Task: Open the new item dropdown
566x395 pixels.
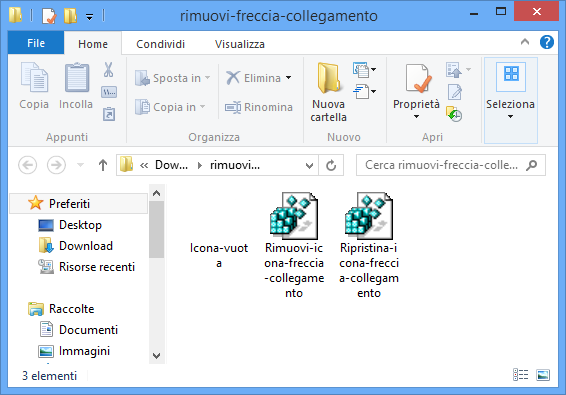Action: tap(365, 70)
